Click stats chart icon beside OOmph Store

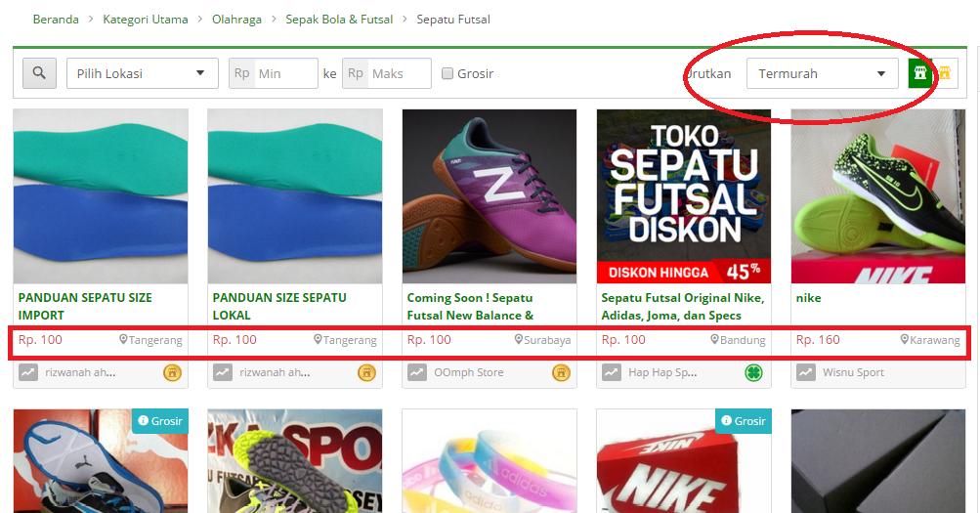(417, 372)
